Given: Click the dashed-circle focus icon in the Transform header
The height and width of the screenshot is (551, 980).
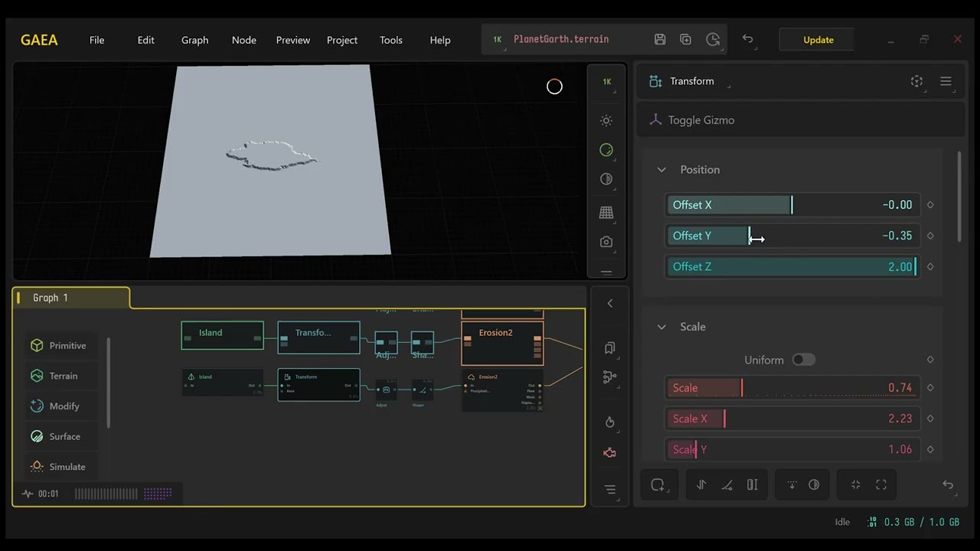Looking at the screenshot, I should [x=916, y=81].
